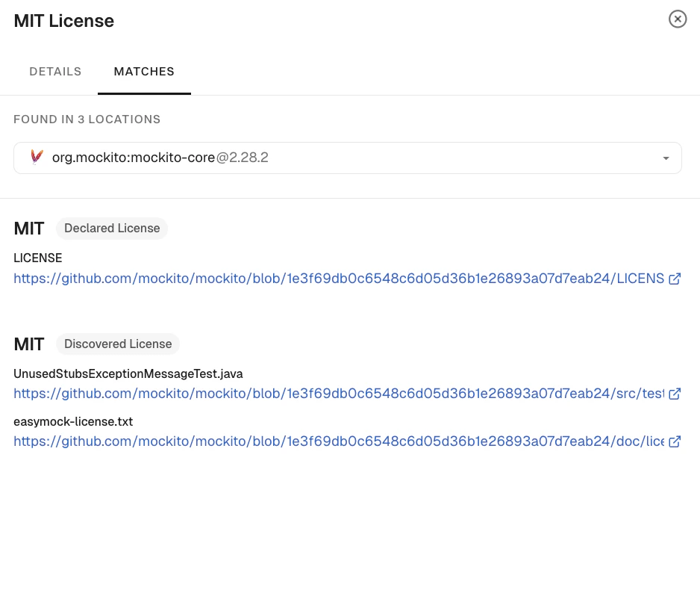Select the 'FOUND IN 3 LOCATIONS' heading

[x=87, y=120]
